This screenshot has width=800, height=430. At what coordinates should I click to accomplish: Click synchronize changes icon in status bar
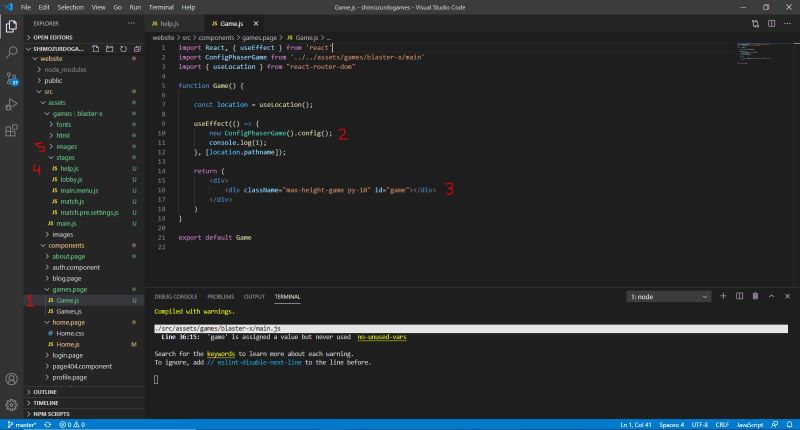[47, 424]
